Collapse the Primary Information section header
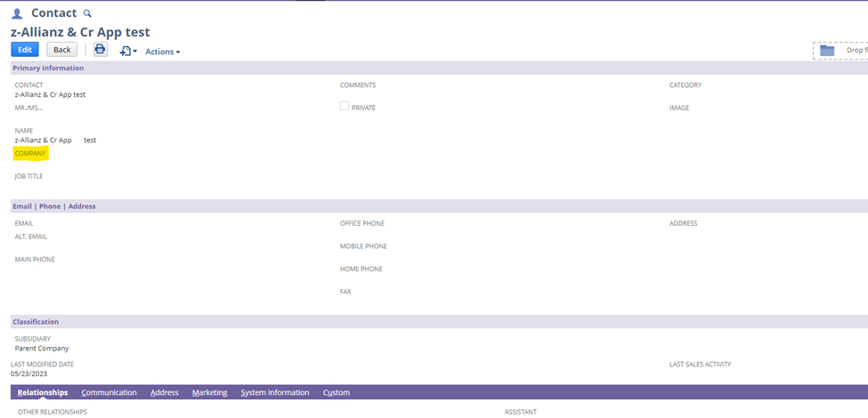868x418 pixels. [440, 68]
